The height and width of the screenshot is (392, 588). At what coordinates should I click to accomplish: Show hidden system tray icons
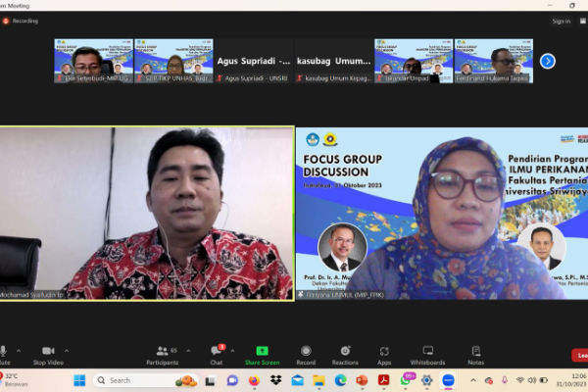[473, 380]
